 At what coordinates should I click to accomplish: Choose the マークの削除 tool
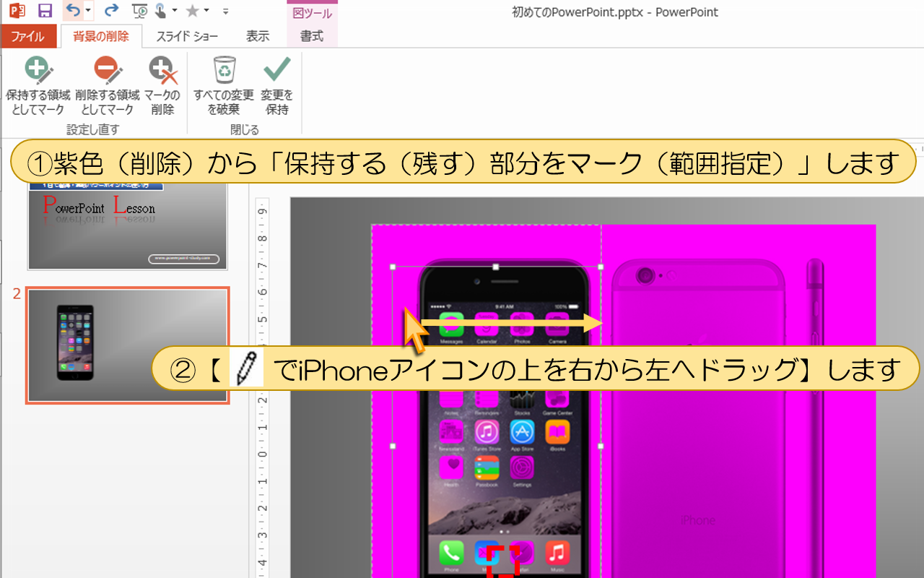coord(162,86)
